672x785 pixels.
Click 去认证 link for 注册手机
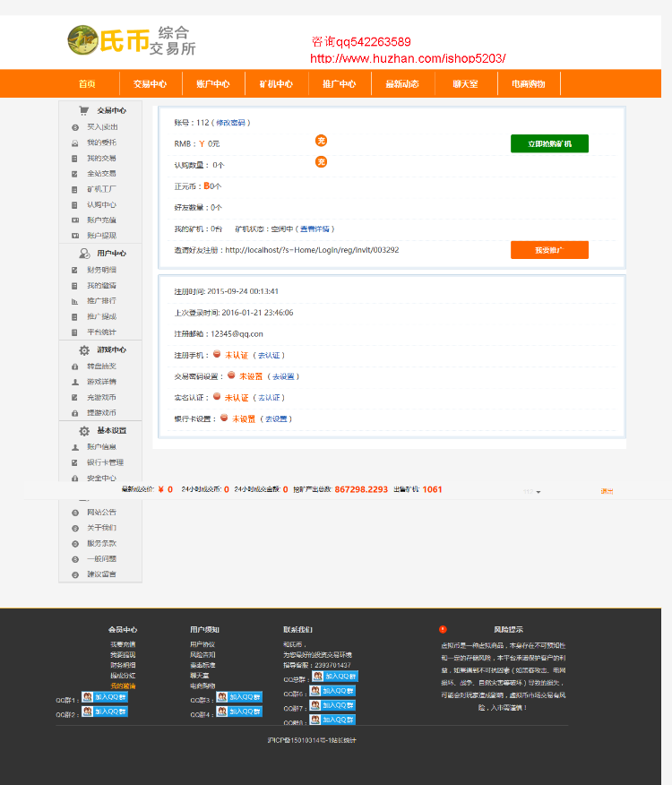click(x=269, y=356)
